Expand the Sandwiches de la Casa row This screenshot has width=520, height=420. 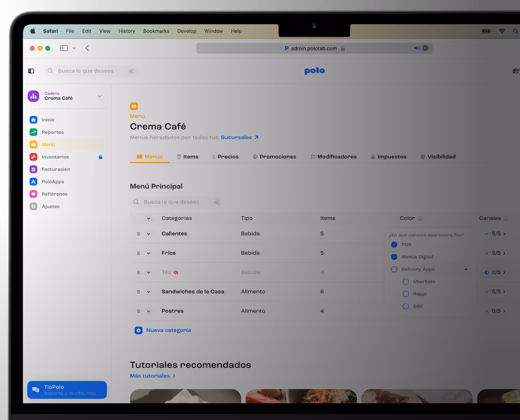pyautogui.click(x=149, y=292)
